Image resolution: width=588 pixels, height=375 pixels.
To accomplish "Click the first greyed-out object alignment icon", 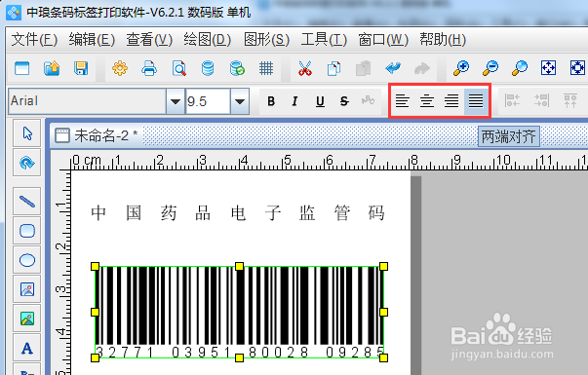I will [x=512, y=100].
